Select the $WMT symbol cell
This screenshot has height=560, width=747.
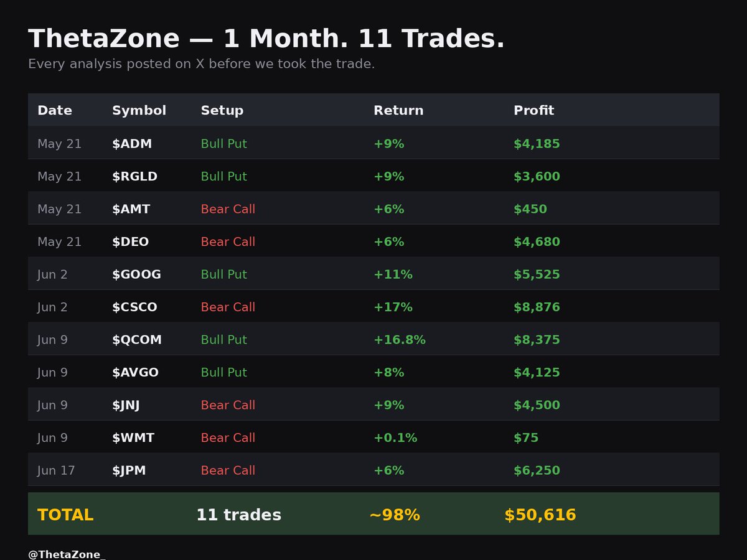(x=133, y=438)
